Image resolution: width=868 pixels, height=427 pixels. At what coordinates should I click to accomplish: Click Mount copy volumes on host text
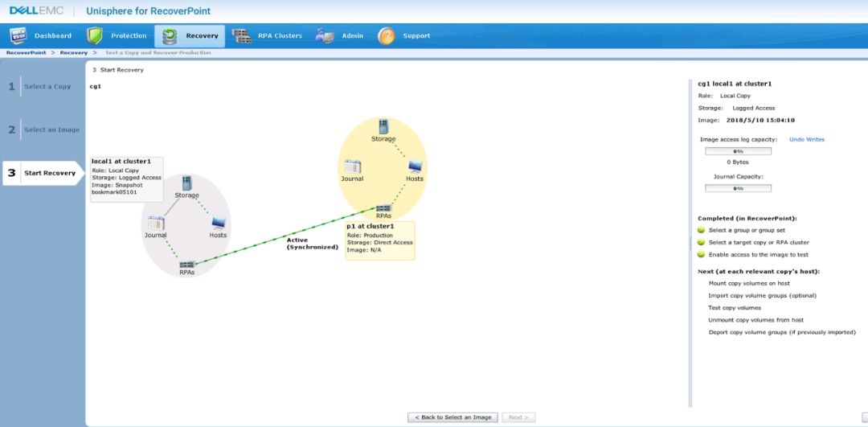point(749,283)
